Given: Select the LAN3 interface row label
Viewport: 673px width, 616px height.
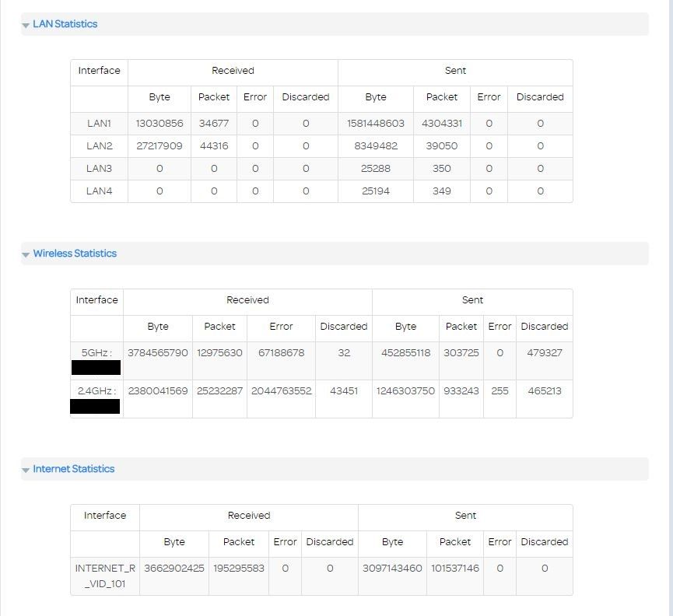Looking at the screenshot, I should [x=99, y=169].
